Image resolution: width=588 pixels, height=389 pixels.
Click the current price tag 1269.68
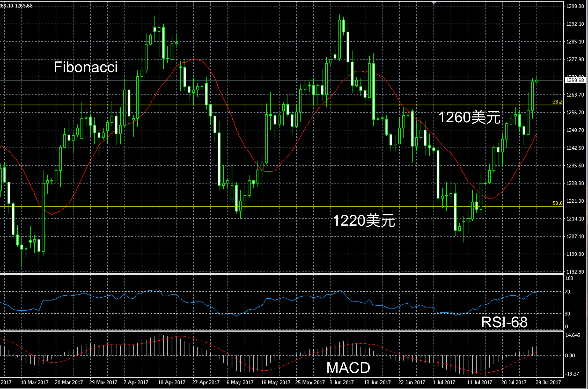click(575, 80)
